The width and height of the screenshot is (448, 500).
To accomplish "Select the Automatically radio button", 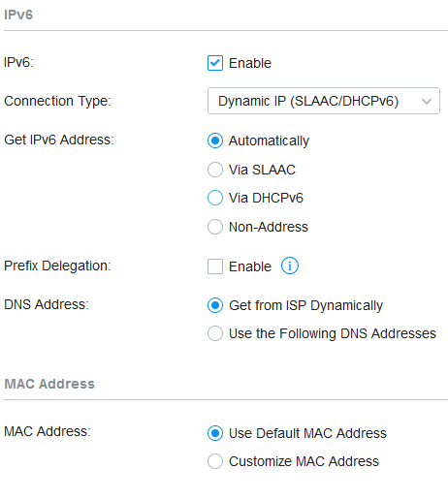I will click(x=215, y=141).
